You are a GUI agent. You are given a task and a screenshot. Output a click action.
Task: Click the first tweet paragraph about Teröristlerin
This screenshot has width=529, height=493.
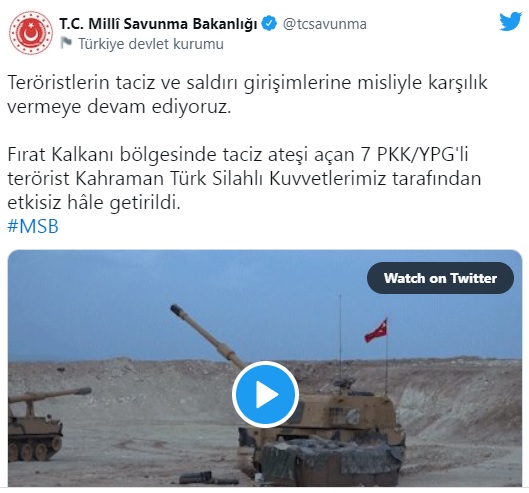tap(247, 94)
